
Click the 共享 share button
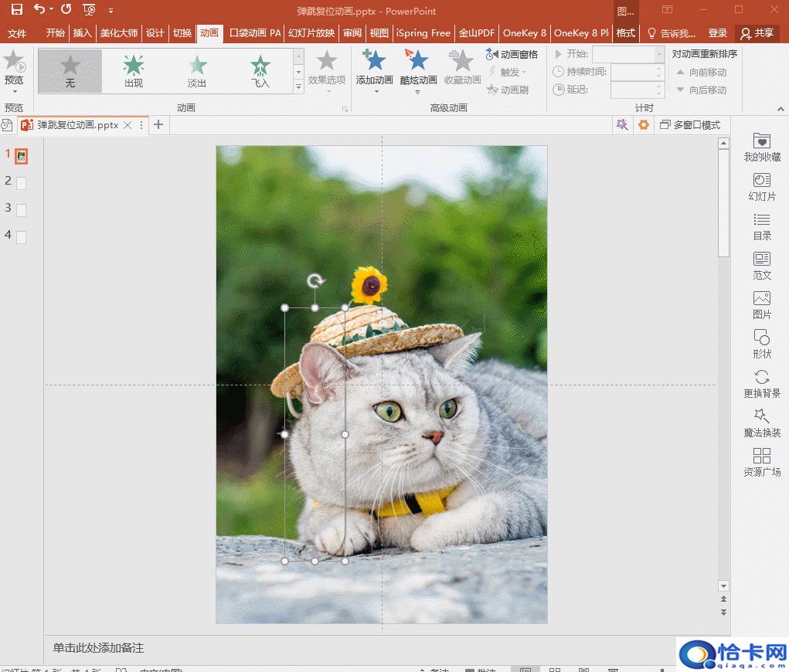click(757, 33)
